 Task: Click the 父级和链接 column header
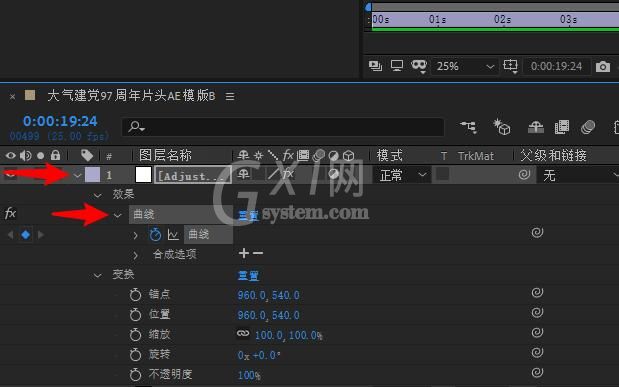point(553,156)
